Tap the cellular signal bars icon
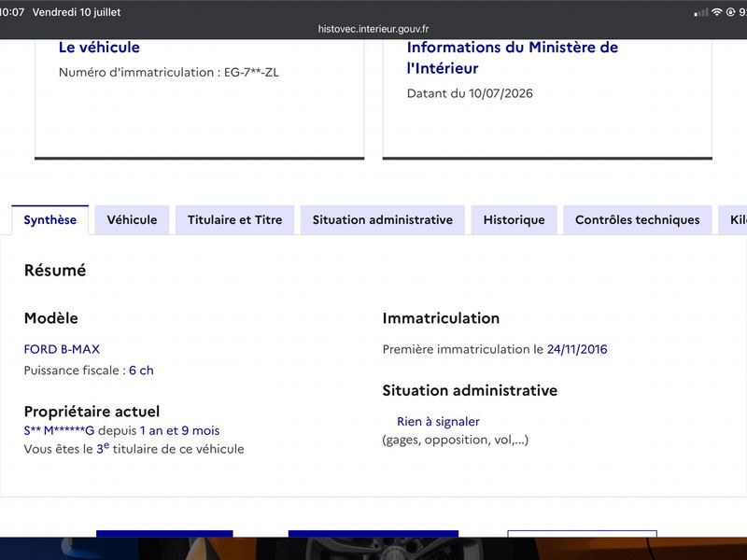This screenshot has width=747, height=560. pos(701,13)
